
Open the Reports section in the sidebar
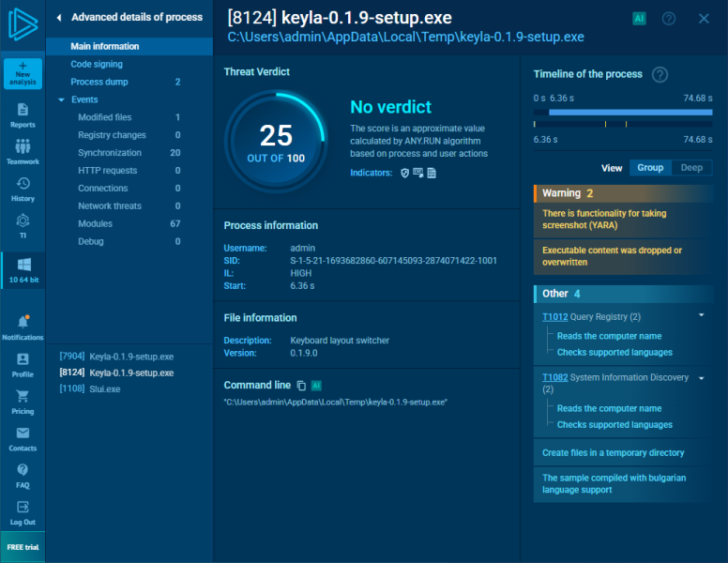tap(23, 115)
